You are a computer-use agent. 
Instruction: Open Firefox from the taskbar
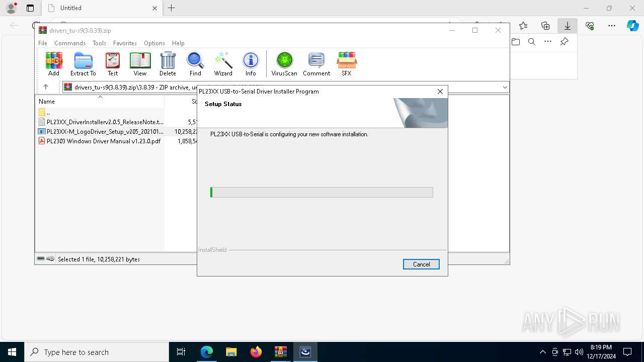(x=256, y=352)
